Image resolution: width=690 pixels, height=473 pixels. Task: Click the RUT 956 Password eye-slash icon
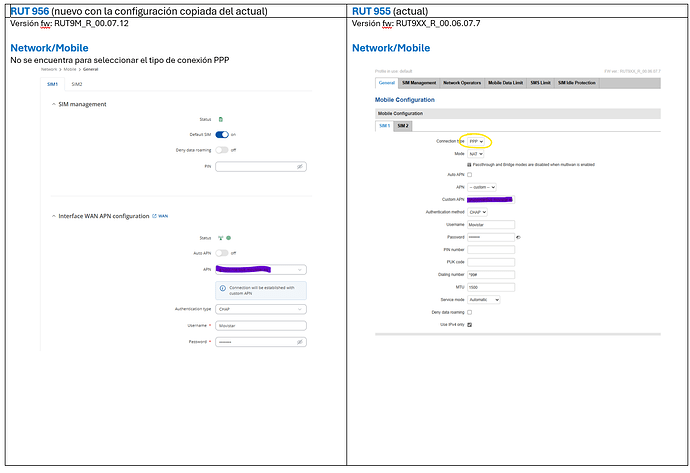click(x=300, y=342)
